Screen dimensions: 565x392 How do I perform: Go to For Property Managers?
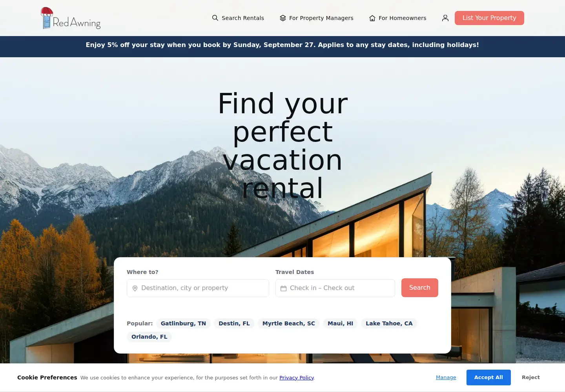317,18
